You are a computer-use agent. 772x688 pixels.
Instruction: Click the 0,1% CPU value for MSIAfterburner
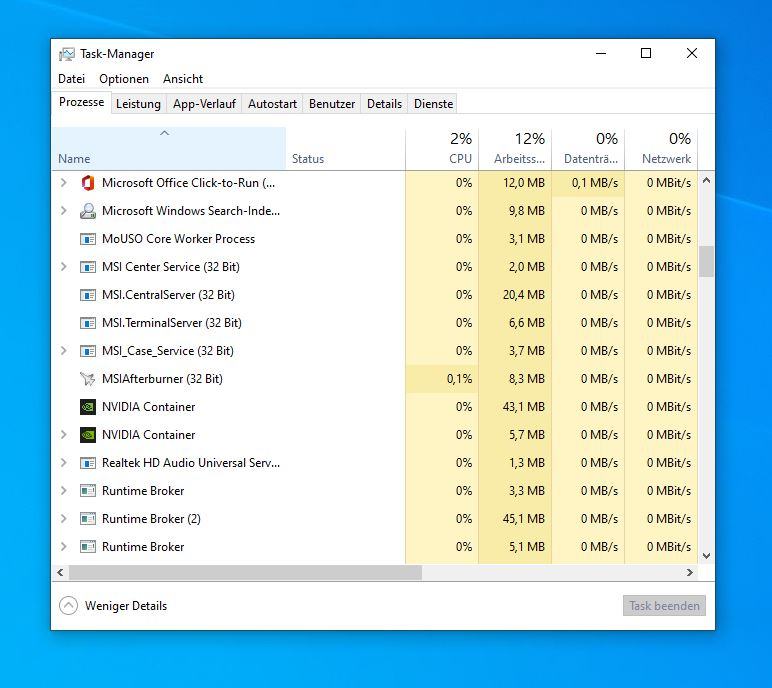pos(459,379)
